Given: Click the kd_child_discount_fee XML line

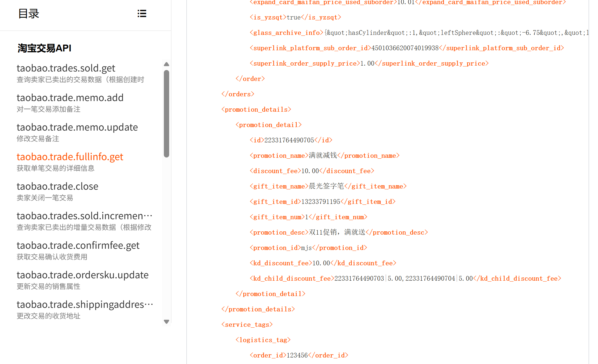Looking at the screenshot, I should click(405, 279).
